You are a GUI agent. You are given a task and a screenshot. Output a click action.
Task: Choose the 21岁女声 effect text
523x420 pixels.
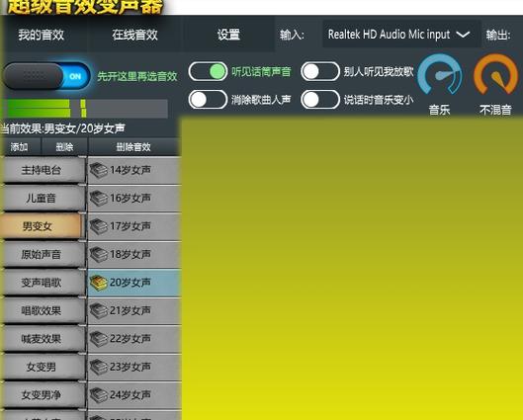(x=131, y=310)
